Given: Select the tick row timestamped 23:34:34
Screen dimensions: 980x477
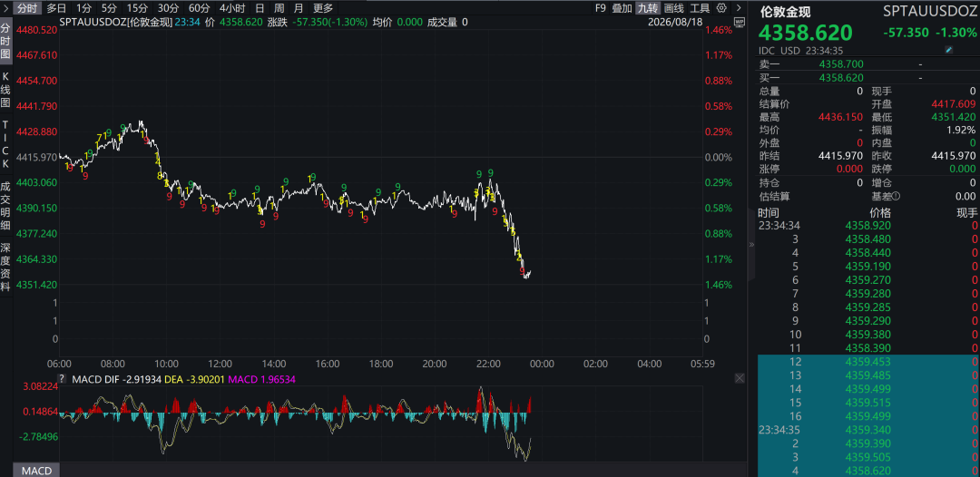Looking at the screenshot, I should tap(868, 225).
